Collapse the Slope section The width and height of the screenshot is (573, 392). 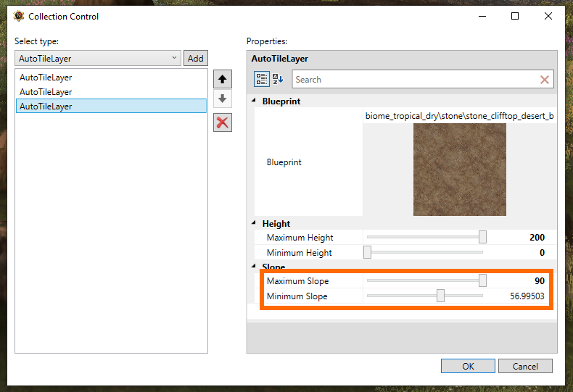pos(254,266)
